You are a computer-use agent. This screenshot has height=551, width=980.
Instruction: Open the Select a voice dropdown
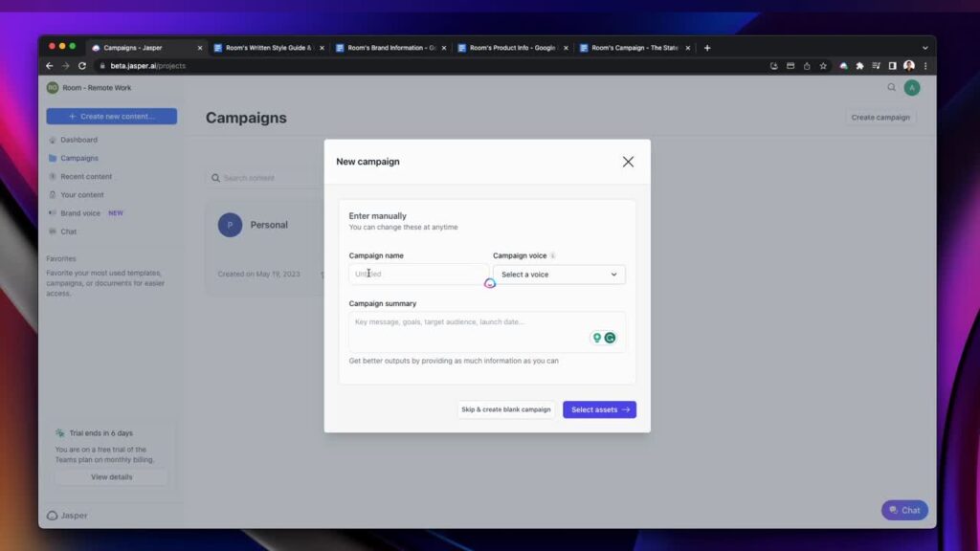point(559,275)
